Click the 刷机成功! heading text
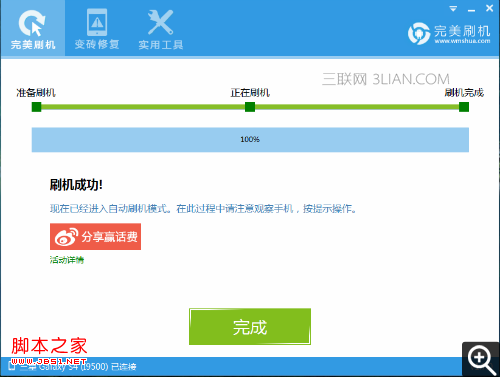The height and width of the screenshot is (377, 500). pos(76,185)
